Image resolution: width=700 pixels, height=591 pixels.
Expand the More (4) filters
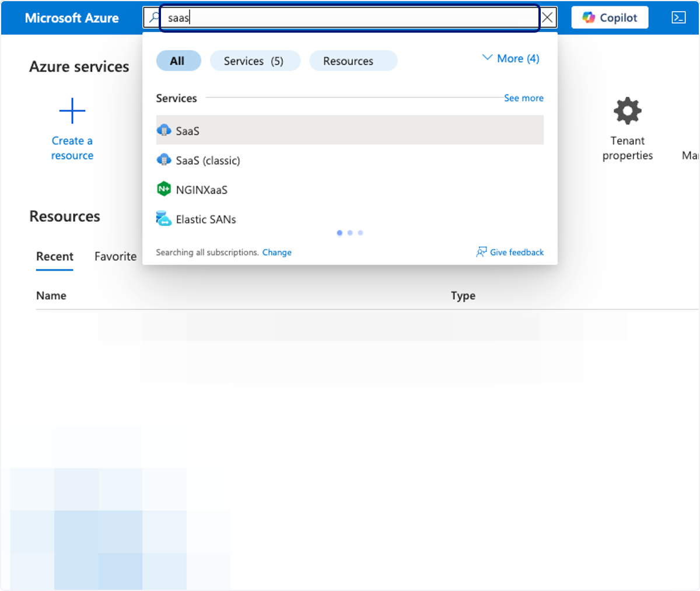pyautogui.click(x=510, y=58)
